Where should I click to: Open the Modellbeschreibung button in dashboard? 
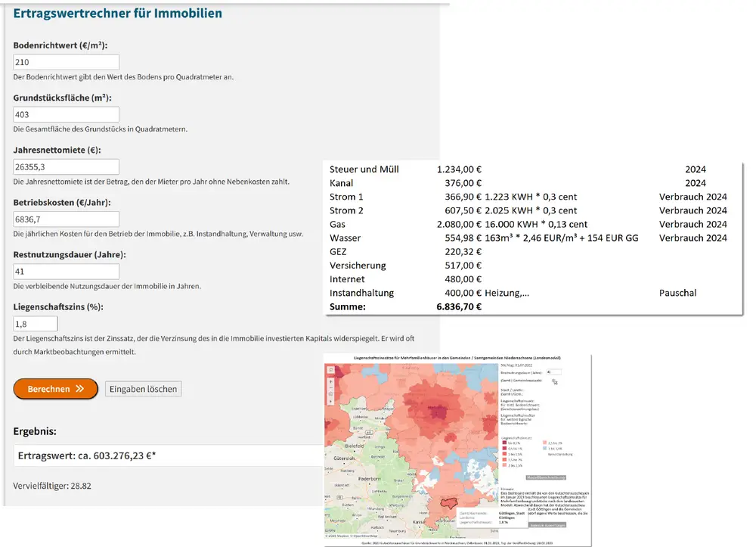point(546,477)
